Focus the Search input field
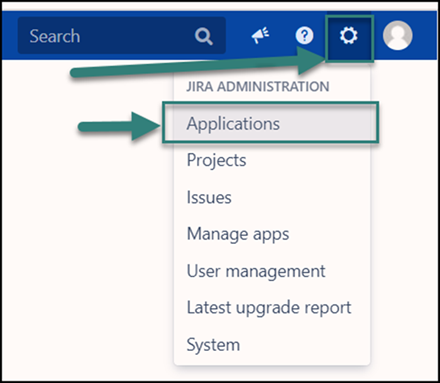The width and height of the screenshot is (440, 383). click(x=122, y=36)
